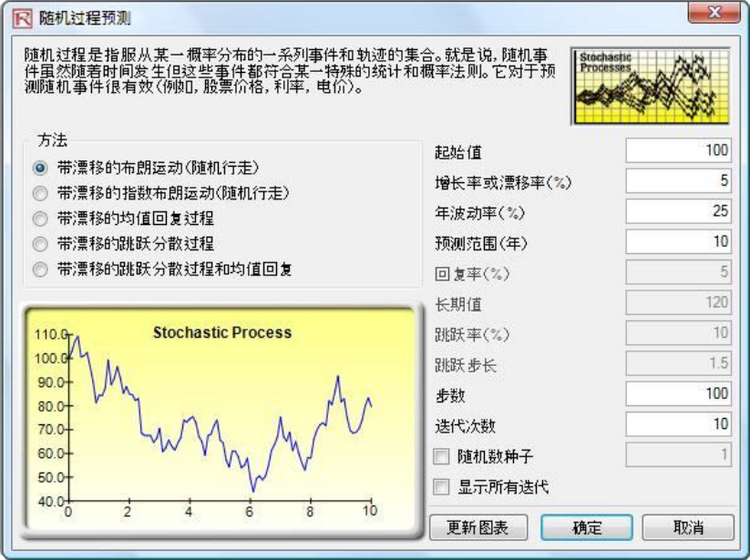Click the Stochastic Process preview chart
Image resolution: width=750 pixels, height=560 pixels.
pyautogui.click(x=221, y=421)
